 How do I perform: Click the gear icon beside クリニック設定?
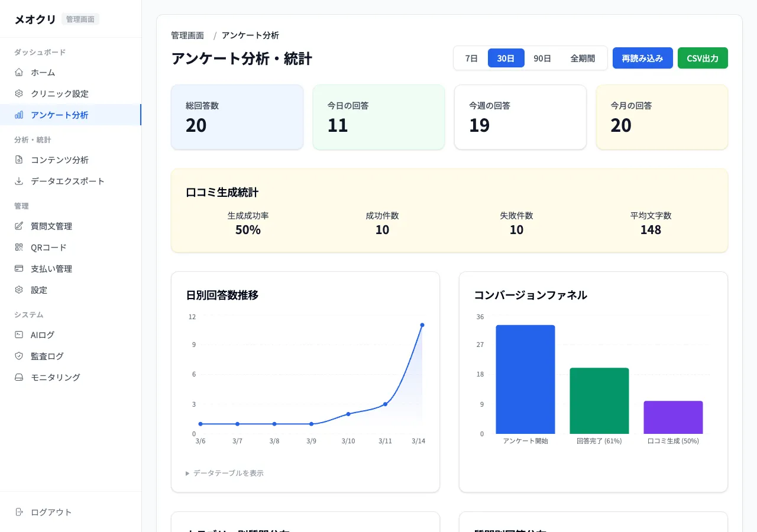point(19,93)
